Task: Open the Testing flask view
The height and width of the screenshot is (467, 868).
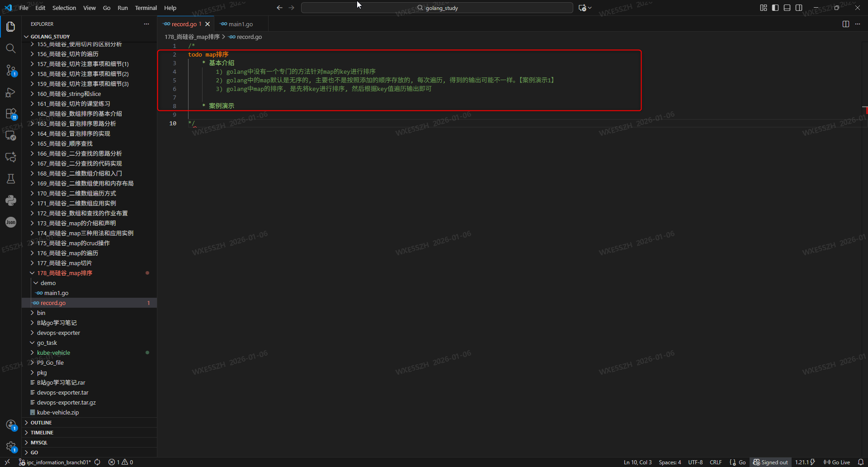Action: coord(11,179)
